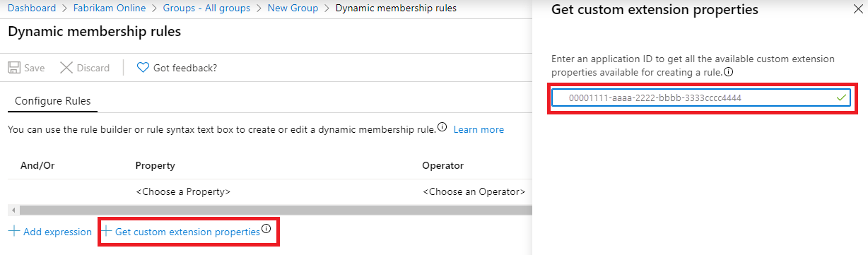This screenshot has width=868, height=255.
Task: Click the plus icon for Add expression
Action: pyautogui.click(x=14, y=232)
